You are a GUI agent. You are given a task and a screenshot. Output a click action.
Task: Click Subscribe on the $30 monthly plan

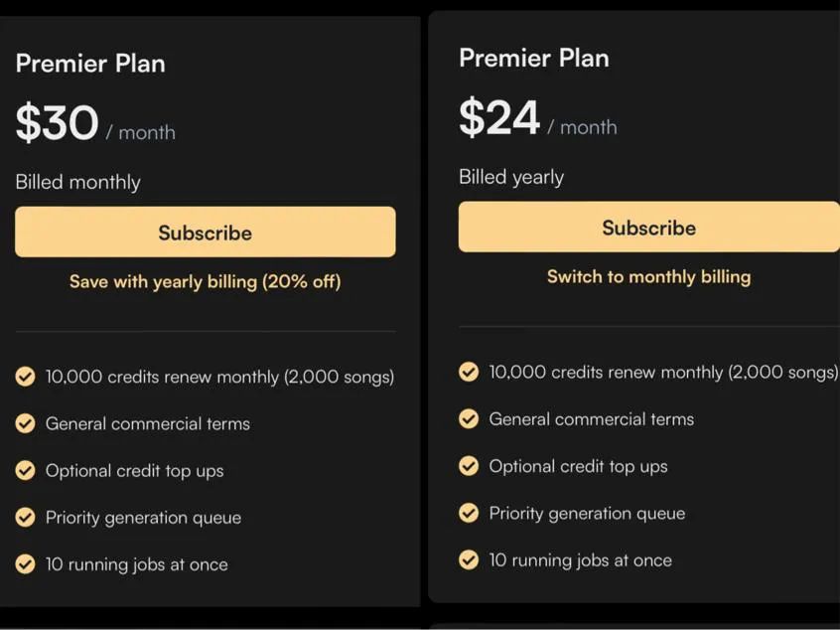pos(205,233)
